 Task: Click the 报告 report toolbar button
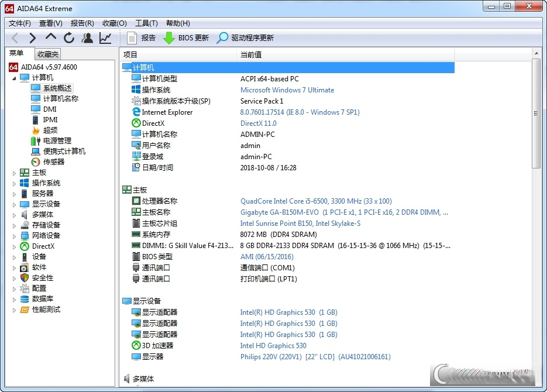(142, 37)
